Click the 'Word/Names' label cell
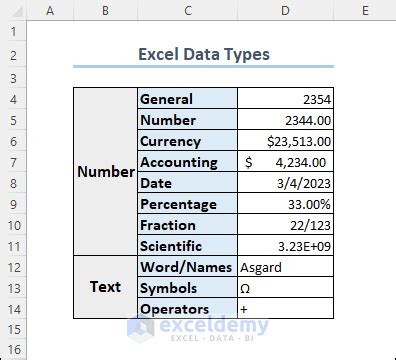Image resolution: width=396 pixels, height=360 pixels. (188, 267)
